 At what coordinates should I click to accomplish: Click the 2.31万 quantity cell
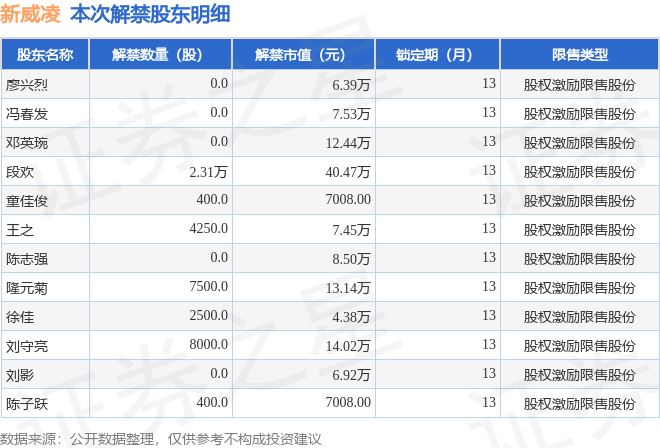(208, 172)
